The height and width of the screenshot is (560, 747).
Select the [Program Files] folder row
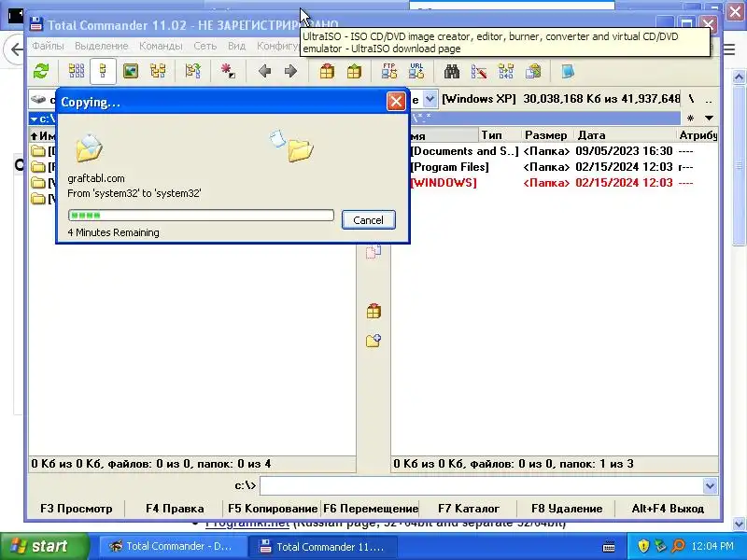[555, 167]
